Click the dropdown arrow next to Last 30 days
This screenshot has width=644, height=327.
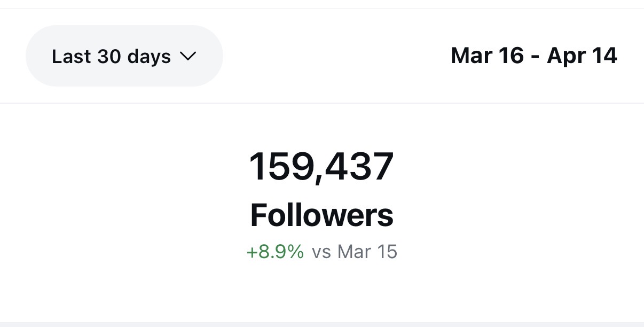pos(188,56)
